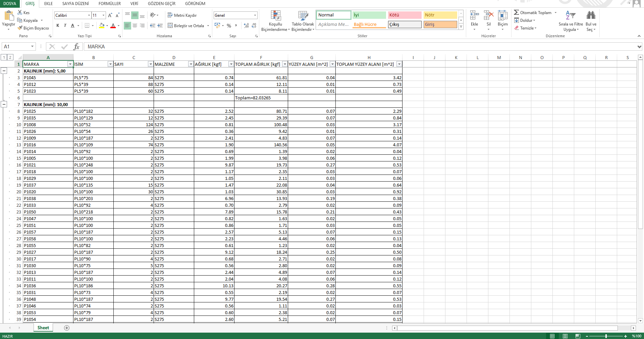Click the Kes scissors icon
Screen dimensions: 644x339
pos(20,12)
